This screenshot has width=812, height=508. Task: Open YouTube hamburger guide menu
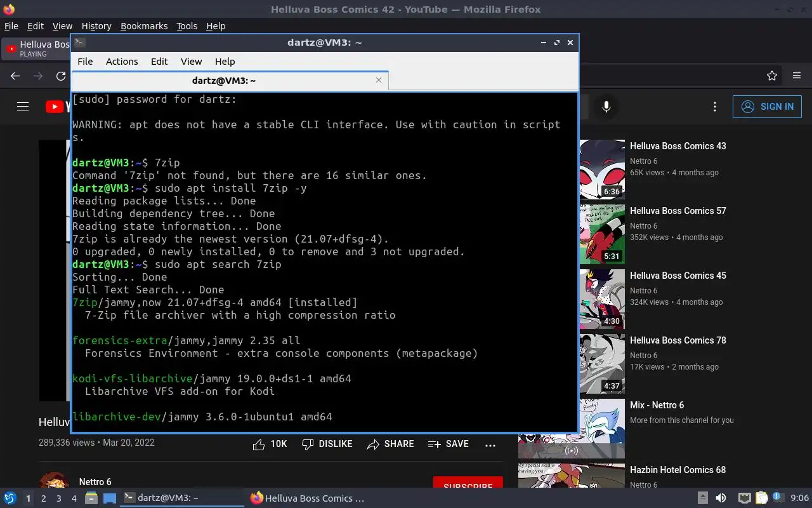point(23,107)
